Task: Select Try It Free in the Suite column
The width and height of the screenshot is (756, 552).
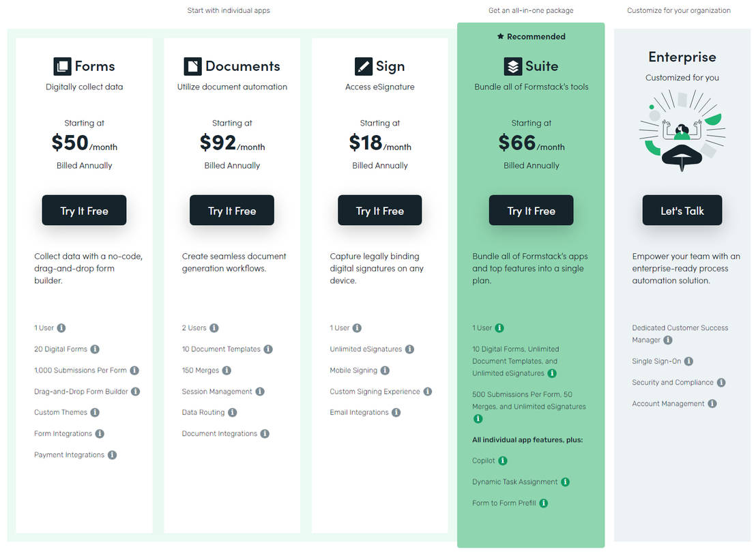Action: (x=531, y=210)
